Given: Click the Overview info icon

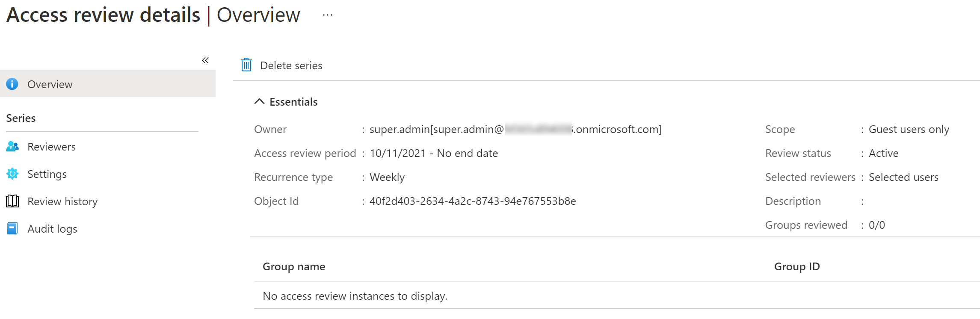Looking at the screenshot, I should pyautogui.click(x=12, y=84).
